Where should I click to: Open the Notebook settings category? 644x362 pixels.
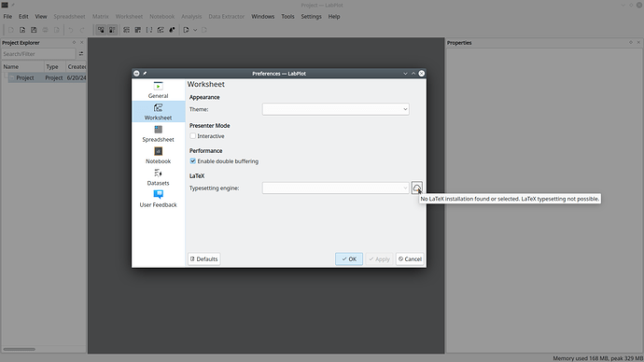pyautogui.click(x=158, y=156)
